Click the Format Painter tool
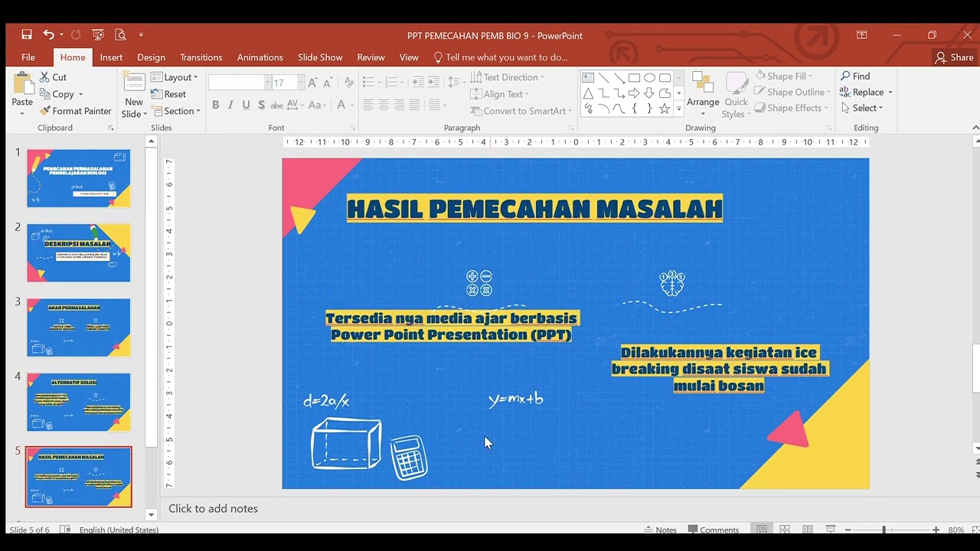 [x=76, y=111]
